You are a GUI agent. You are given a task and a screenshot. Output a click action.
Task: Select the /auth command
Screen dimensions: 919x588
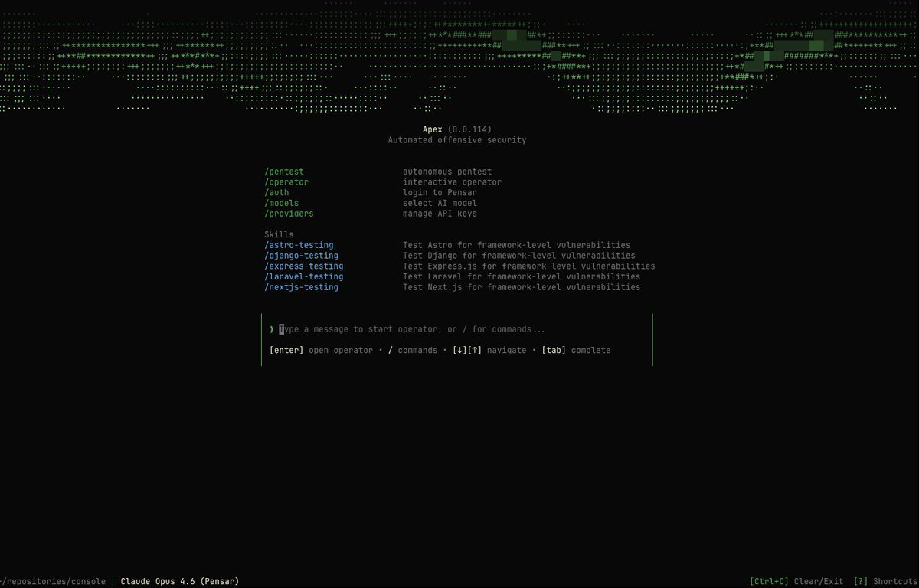click(276, 193)
